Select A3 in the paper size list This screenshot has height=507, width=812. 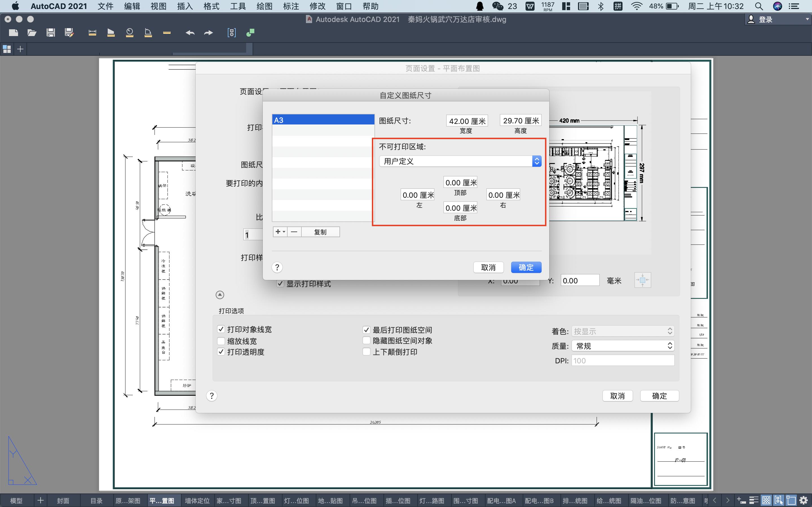[323, 120]
